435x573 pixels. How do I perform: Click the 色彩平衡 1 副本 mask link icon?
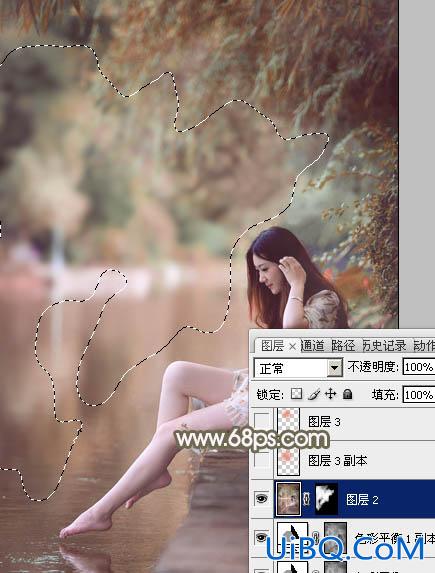point(316,538)
